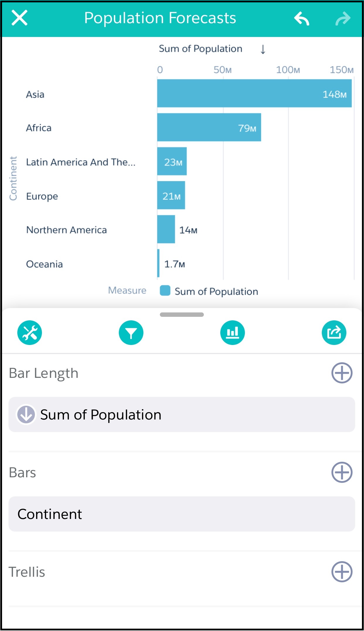This screenshot has width=364, height=631.
Task: Add a grouping to Bars
Action: point(342,472)
